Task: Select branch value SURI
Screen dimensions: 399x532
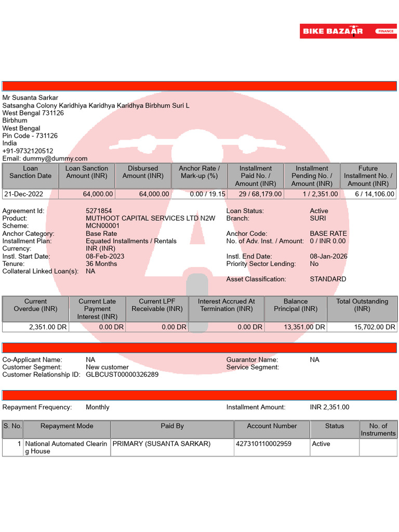Action: tap(318, 218)
